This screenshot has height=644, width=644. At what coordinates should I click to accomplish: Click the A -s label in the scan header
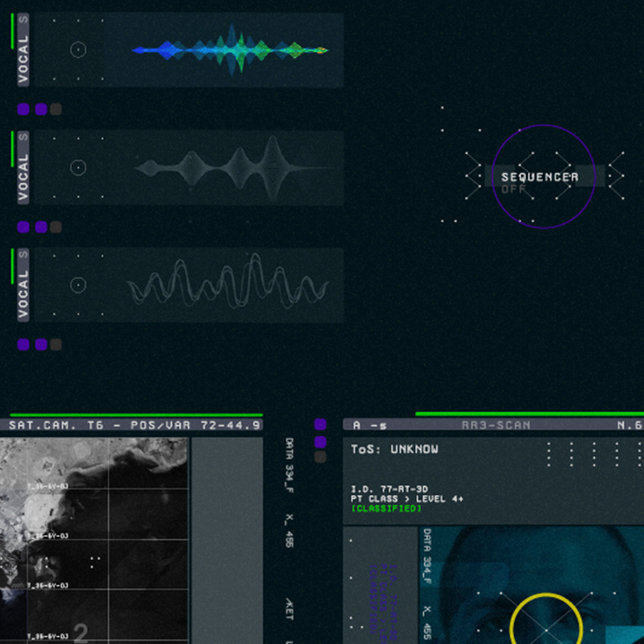click(x=370, y=426)
